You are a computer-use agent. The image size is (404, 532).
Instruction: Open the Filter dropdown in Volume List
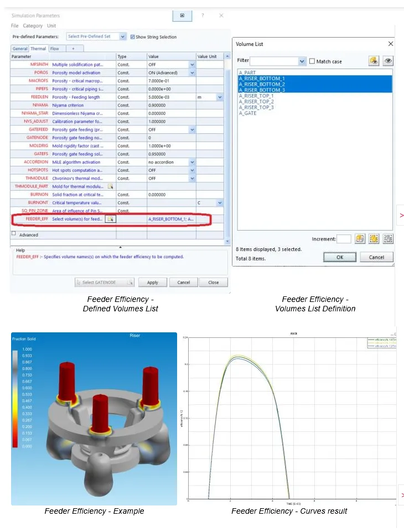point(302,61)
